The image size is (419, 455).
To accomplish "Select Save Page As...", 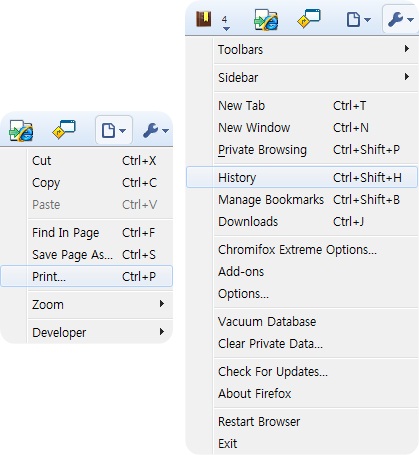I will pos(100,255).
